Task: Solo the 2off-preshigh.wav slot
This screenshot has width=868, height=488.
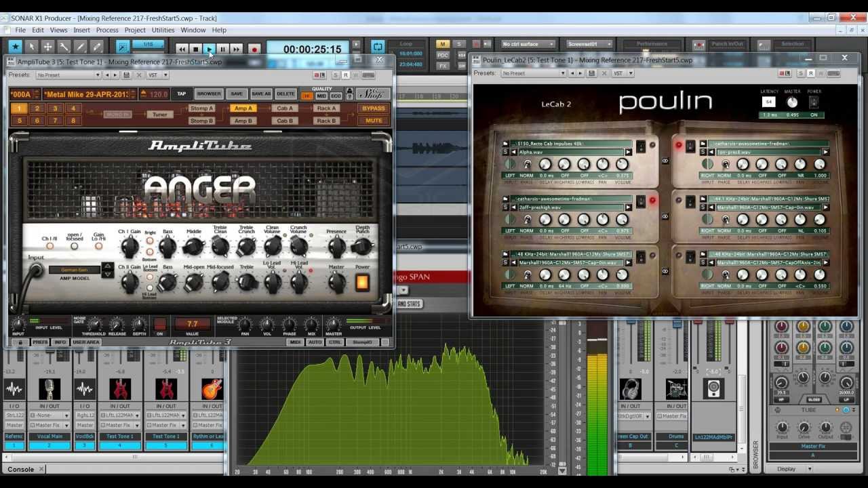Action: (x=506, y=207)
